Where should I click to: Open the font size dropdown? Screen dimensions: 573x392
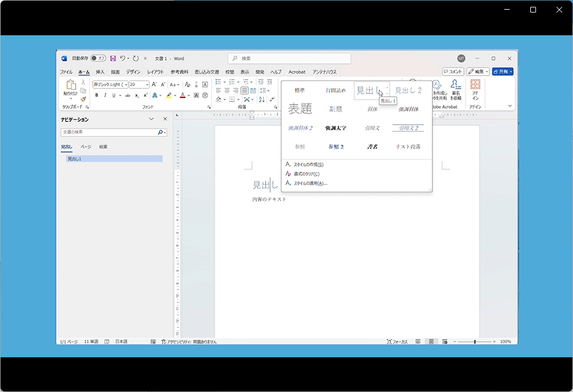point(147,84)
